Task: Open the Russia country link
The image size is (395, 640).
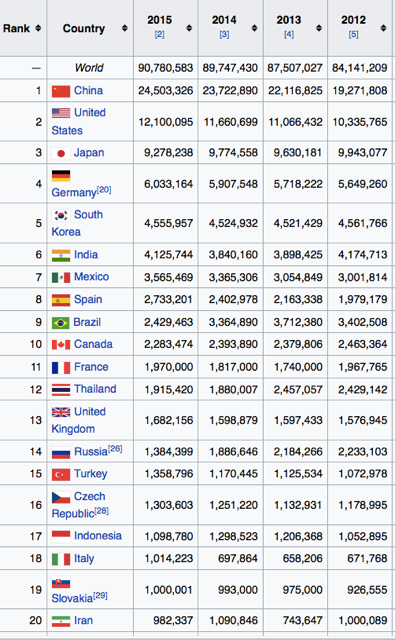Action: pyautogui.click(x=91, y=452)
